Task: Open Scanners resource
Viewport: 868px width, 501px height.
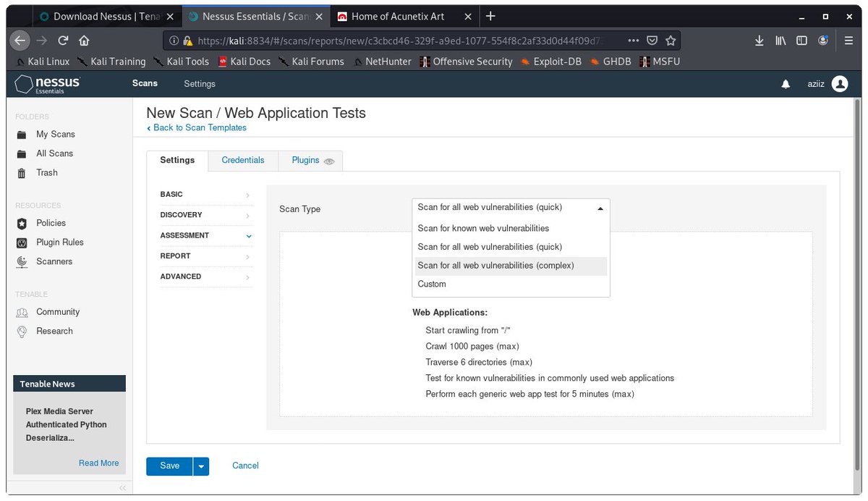Action: pyautogui.click(x=54, y=261)
